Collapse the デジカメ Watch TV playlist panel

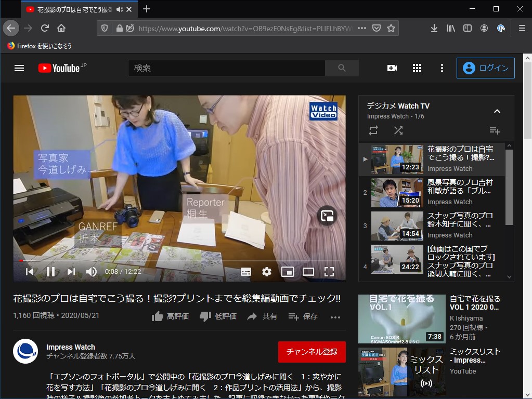pos(497,111)
